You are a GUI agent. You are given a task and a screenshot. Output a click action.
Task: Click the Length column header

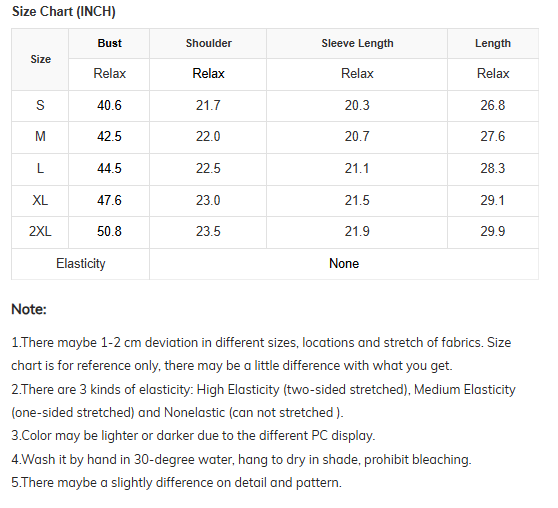(x=493, y=43)
